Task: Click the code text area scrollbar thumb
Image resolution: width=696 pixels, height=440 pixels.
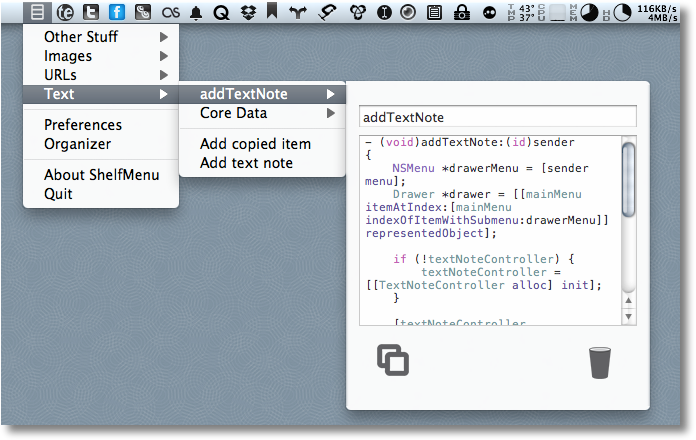Action: pyautogui.click(x=629, y=178)
